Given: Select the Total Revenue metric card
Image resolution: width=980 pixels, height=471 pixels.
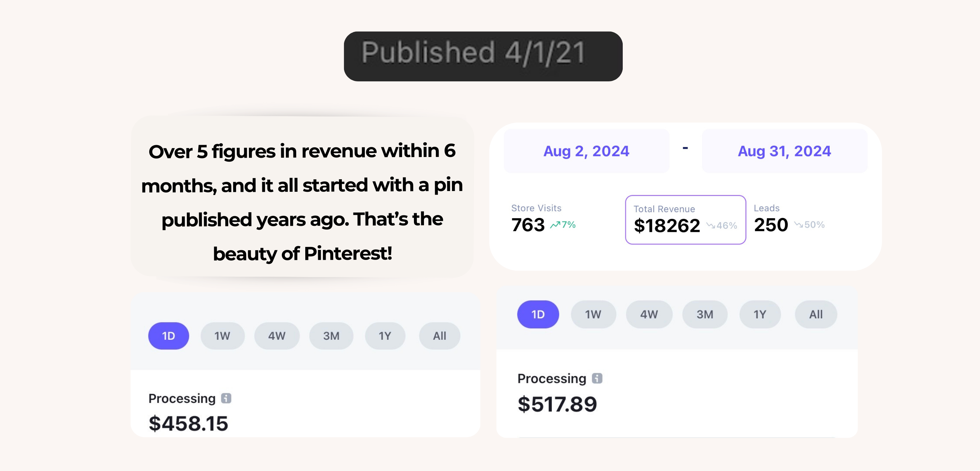Looking at the screenshot, I should point(685,219).
